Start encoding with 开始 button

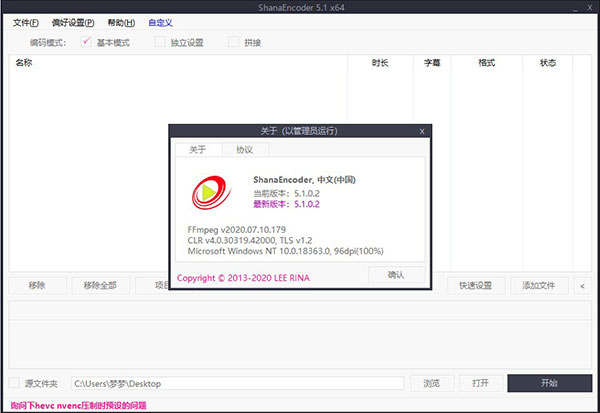coord(549,383)
